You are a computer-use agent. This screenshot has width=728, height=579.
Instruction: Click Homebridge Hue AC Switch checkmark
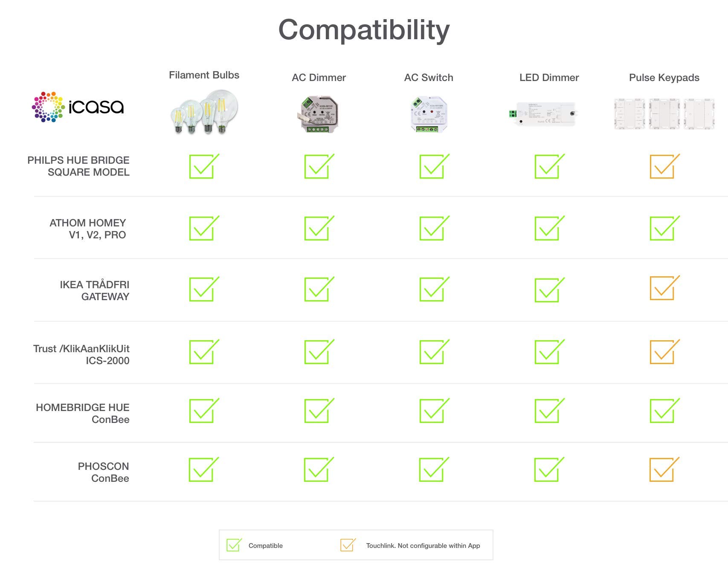coord(433,411)
